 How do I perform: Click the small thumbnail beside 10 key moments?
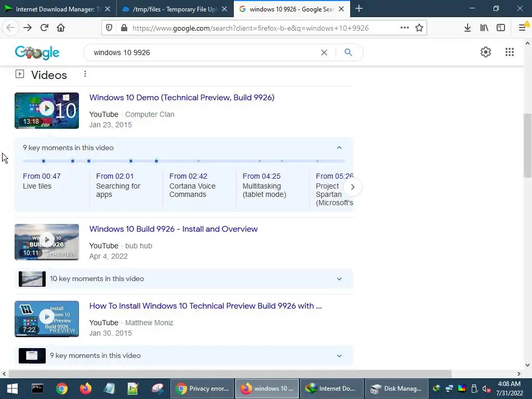pos(32,279)
